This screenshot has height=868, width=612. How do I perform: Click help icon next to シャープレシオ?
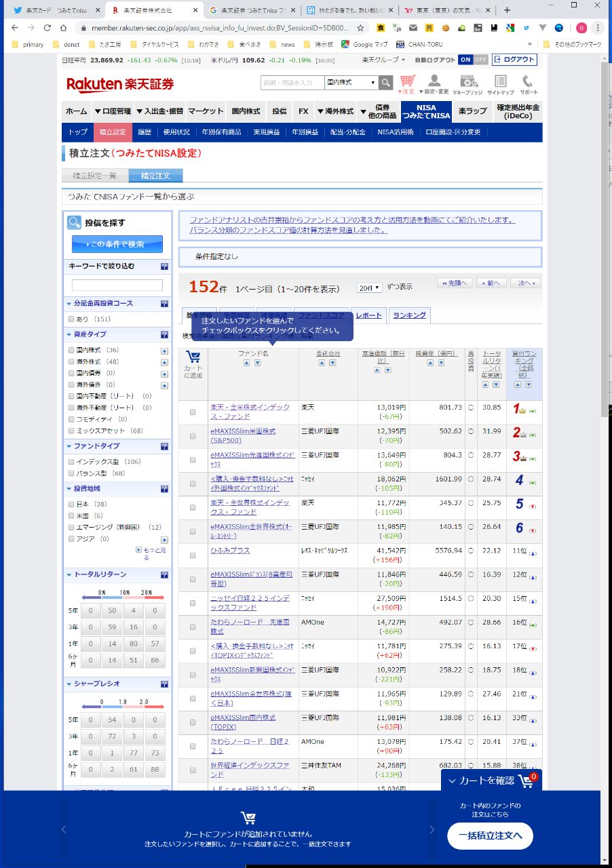[164, 684]
